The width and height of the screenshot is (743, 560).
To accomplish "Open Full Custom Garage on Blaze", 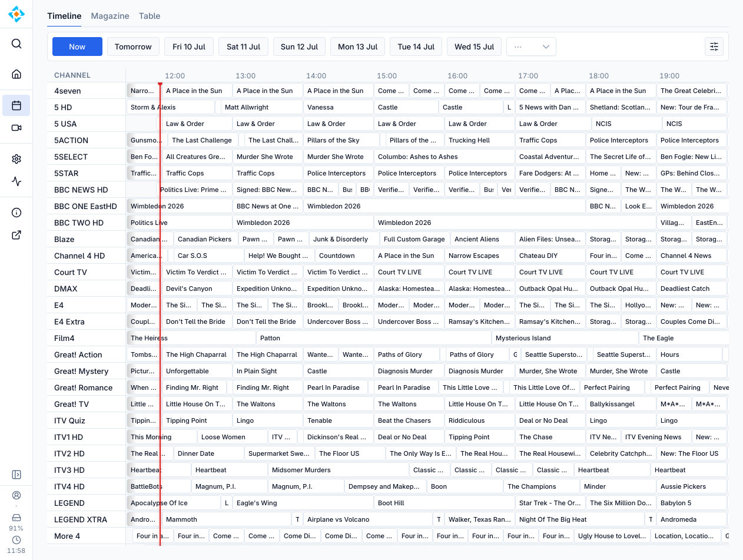I will [415, 239].
